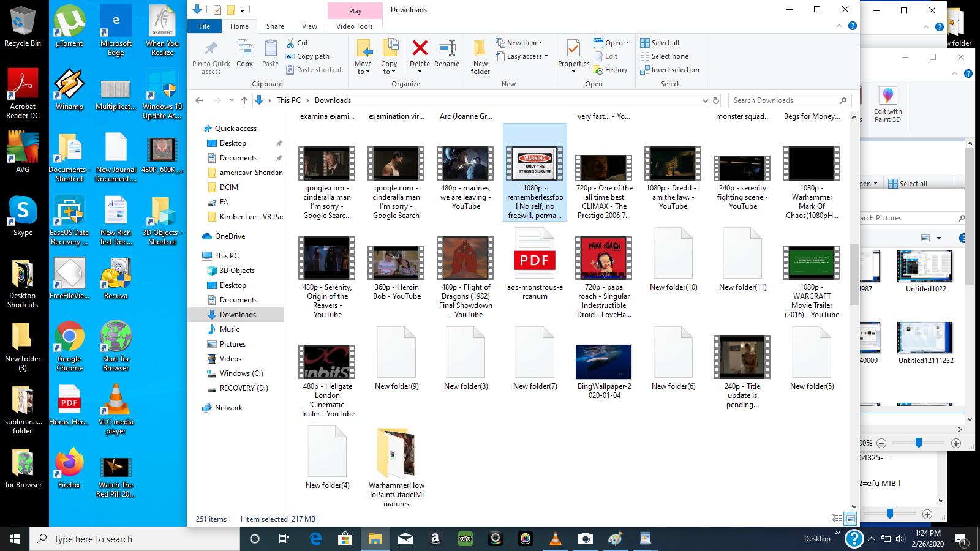The width and height of the screenshot is (980, 551).
Task: Click Invert selection in ribbon
Action: (669, 70)
